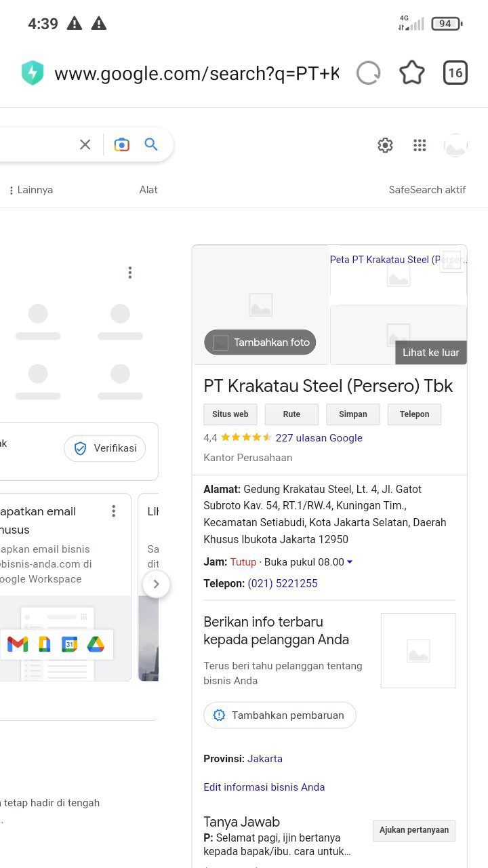Stop page loading with the reload icon
The width and height of the screenshot is (488, 868).
[369, 73]
